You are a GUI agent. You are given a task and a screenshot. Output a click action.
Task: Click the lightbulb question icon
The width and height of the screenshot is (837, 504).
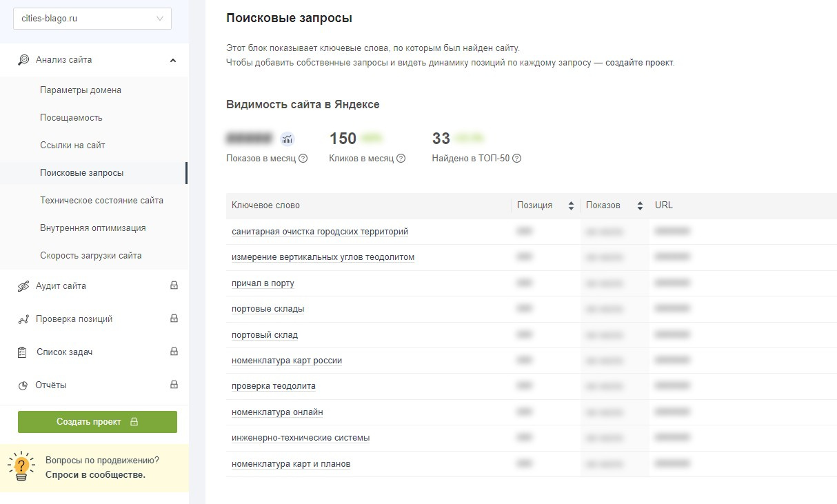[22, 467]
